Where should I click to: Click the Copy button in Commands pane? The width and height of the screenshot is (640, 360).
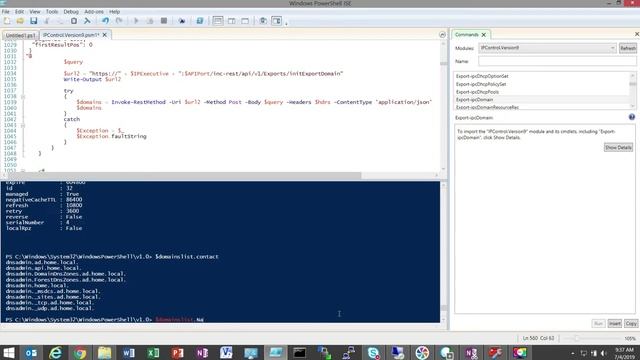631,324
